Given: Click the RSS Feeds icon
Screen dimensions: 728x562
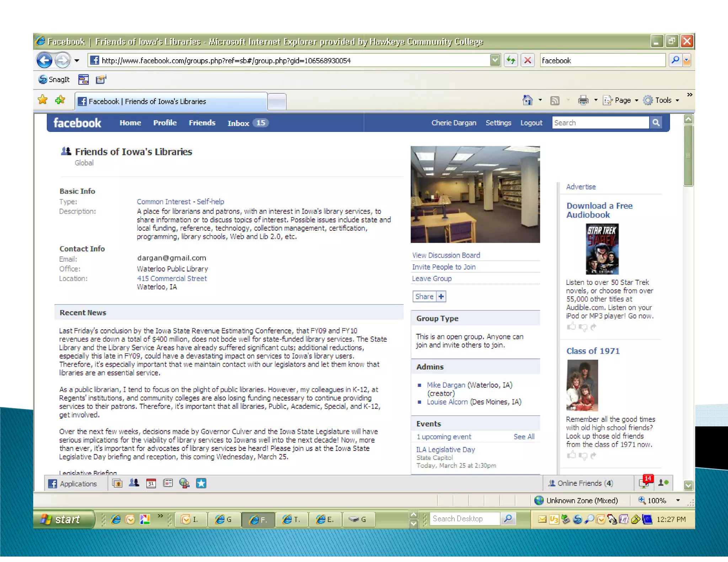Looking at the screenshot, I should pos(555,101).
